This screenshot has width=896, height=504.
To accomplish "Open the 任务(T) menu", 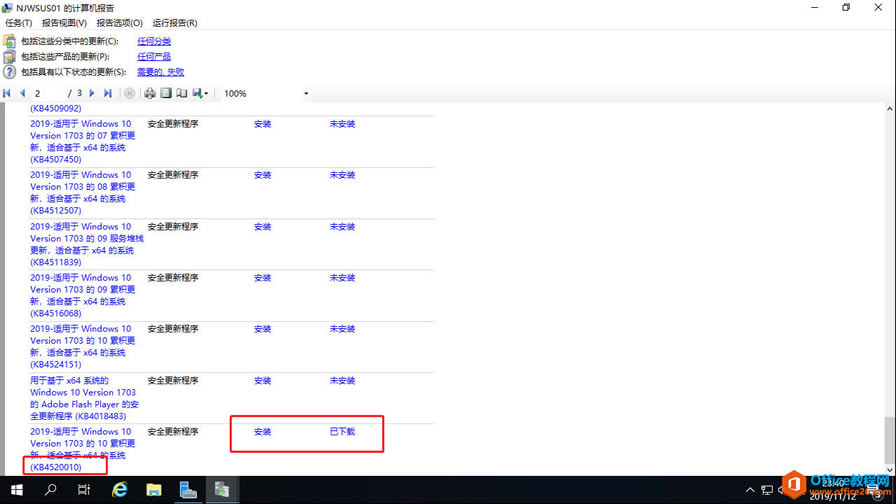I will [x=18, y=23].
